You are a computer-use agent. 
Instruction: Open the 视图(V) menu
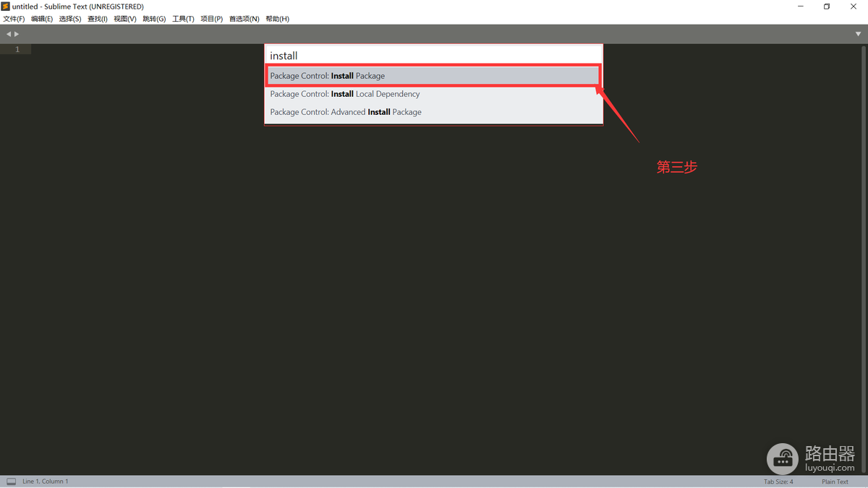pos(125,19)
